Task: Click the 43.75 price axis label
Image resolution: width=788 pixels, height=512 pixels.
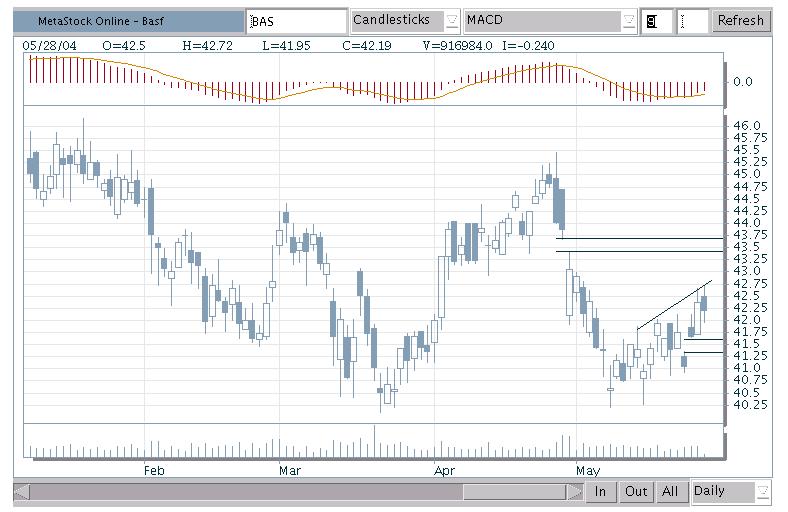Action: [x=750, y=235]
